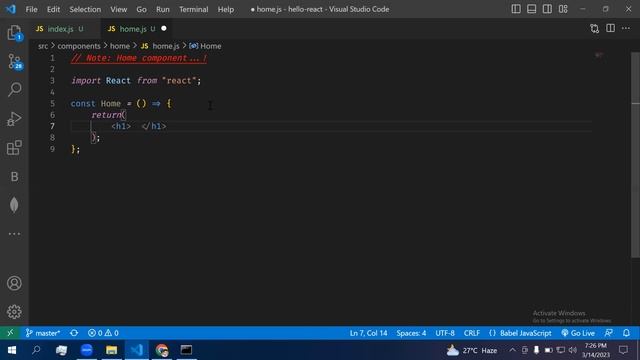Open weather widget 27°C Haze
640x360 pixels.
pos(472,350)
